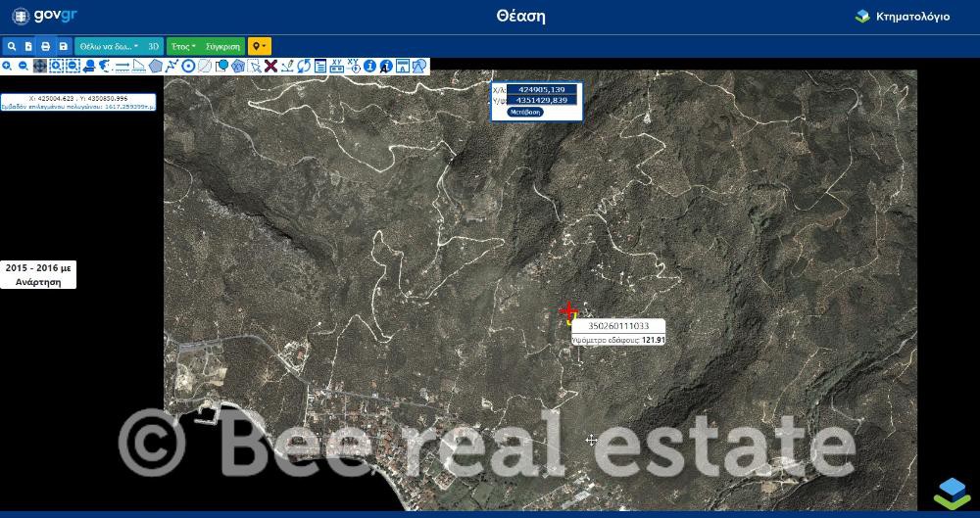Click the '2015 - 2016 με Ανάρτηση' label
Image resolution: width=980 pixels, height=518 pixels.
(38, 274)
